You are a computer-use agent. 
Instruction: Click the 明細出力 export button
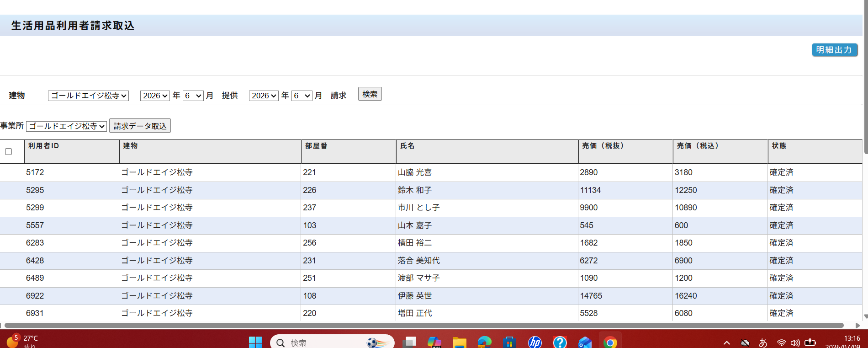coord(834,50)
